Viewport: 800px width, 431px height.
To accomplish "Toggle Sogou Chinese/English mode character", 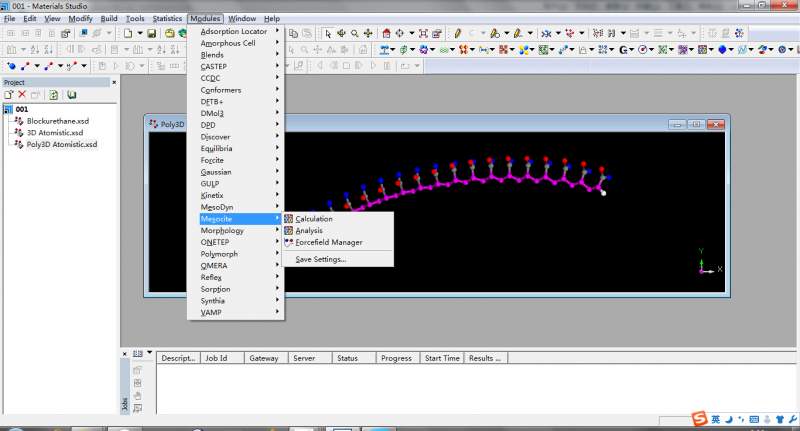I will point(715,419).
